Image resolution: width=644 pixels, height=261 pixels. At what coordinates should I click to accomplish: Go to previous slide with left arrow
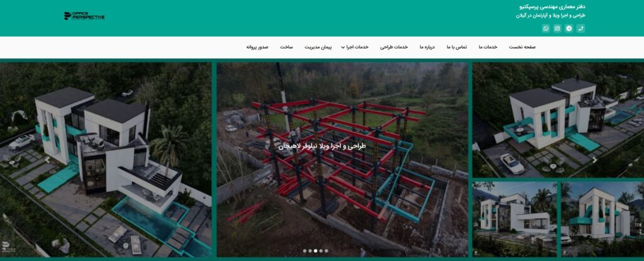pos(48,160)
